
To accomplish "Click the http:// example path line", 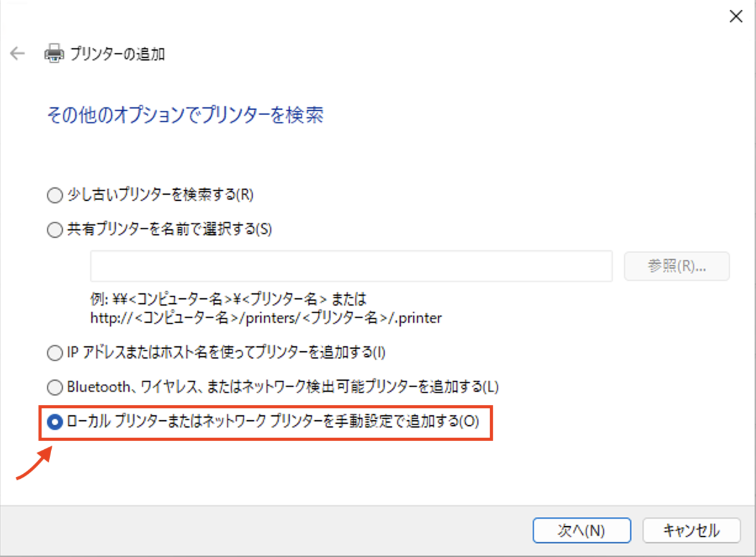I will click(266, 318).
